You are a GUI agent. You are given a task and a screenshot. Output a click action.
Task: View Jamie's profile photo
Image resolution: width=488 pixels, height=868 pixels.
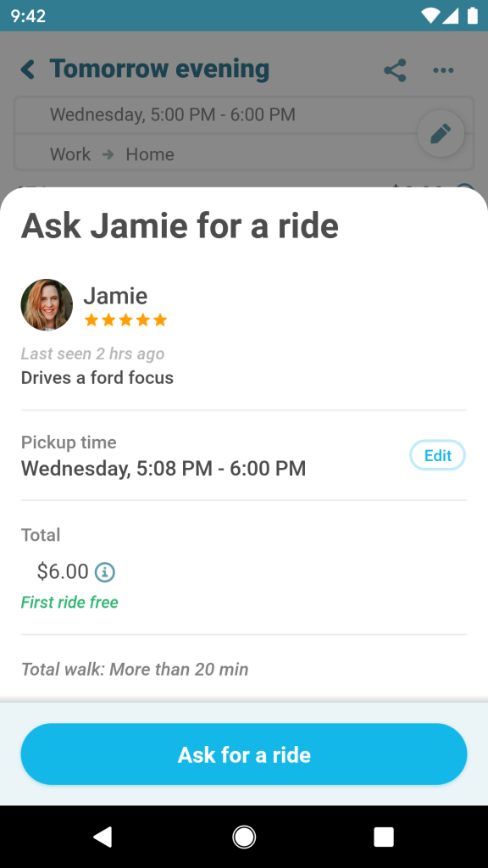click(47, 304)
